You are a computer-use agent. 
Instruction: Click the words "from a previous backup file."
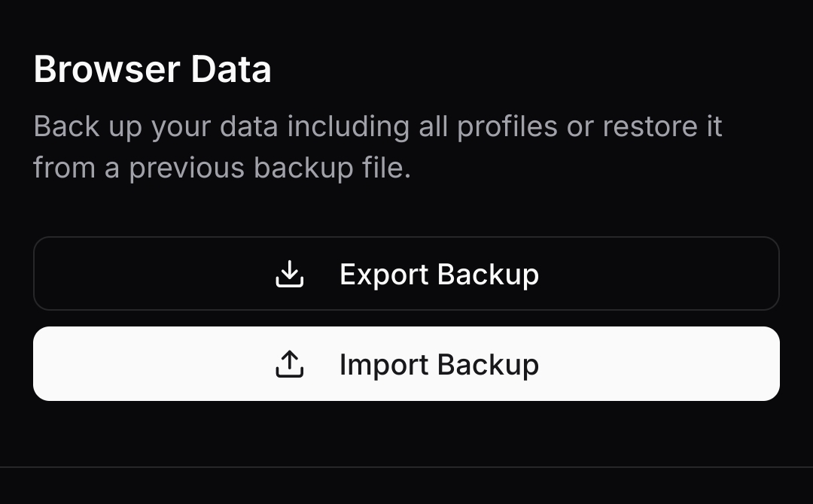pyautogui.click(x=222, y=168)
